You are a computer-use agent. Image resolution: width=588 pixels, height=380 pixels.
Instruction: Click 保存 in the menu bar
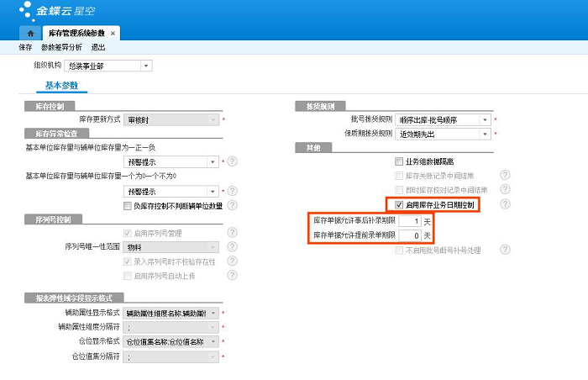pyautogui.click(x=25, y=48)
